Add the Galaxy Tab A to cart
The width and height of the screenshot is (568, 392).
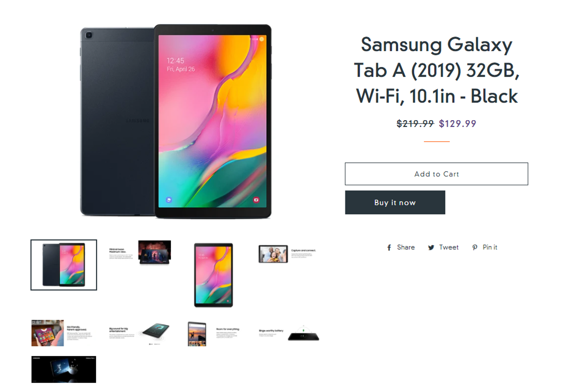[436, 174]
